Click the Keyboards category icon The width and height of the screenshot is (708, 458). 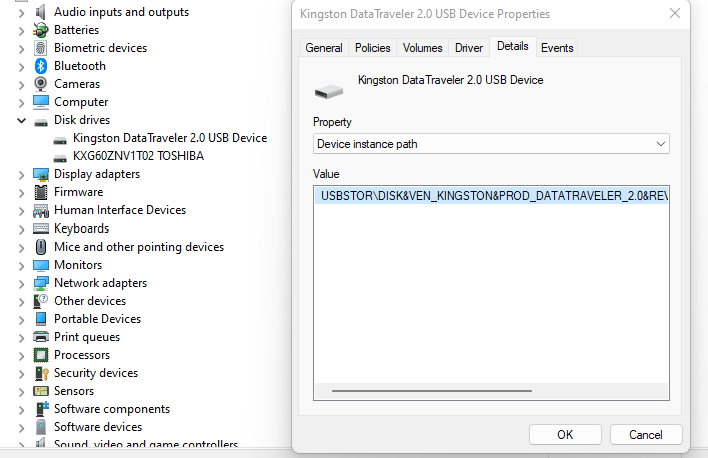point(41,229)
